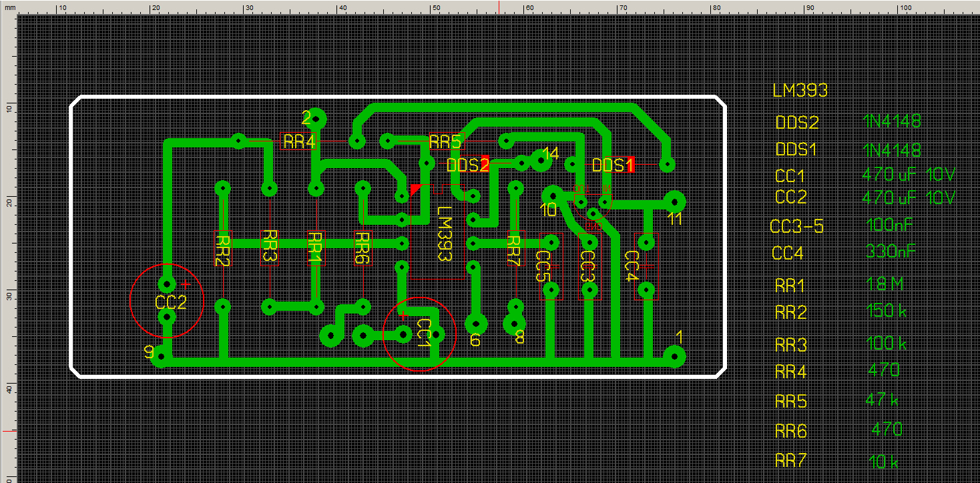
Task: Select the DDS1 diode label on the board
Action: 612,165
